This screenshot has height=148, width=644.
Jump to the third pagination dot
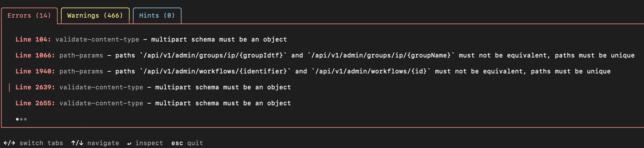point(25,119)
